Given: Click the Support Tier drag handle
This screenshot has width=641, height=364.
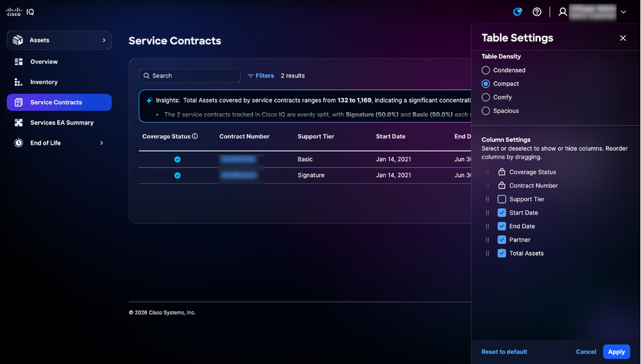Looking at the screenshot, I should (487, 199).
